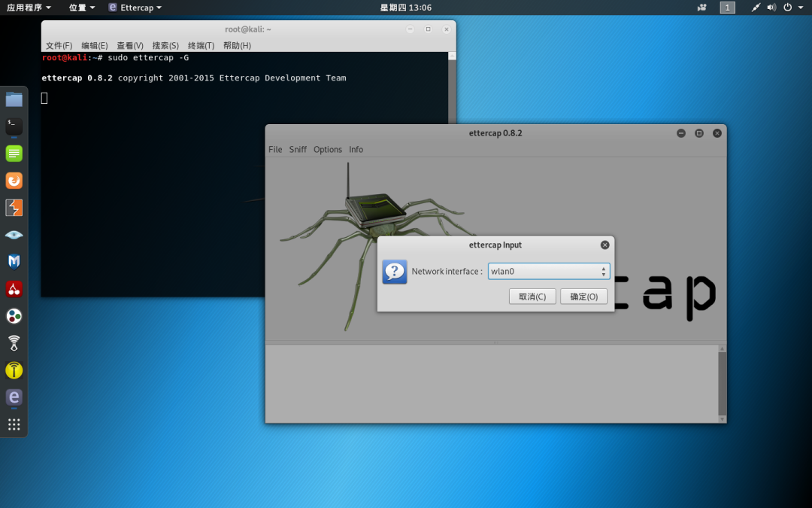Open terminal 文件(F) menu
812x508 pixels.
coord(59,46)
